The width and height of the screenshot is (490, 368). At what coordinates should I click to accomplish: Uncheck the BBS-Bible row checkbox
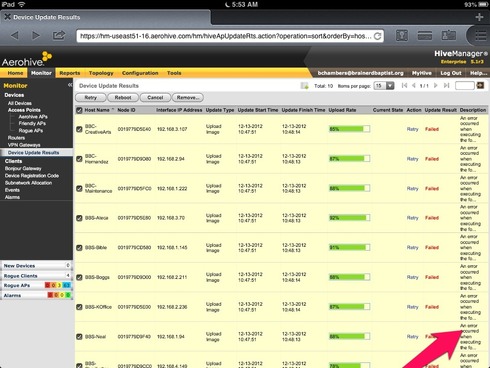[x=79, y=248]
